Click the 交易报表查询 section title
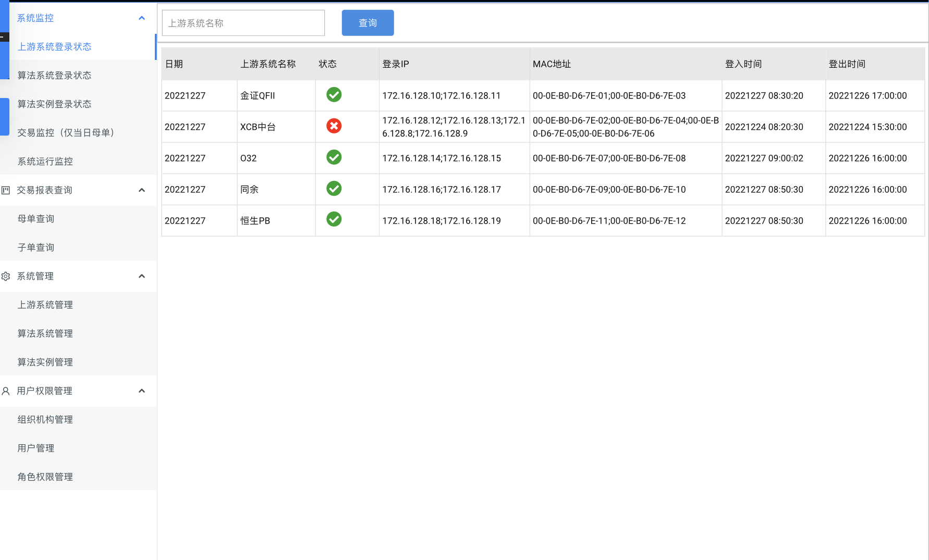The height and width of the screenshot is (560, 929). (44, 190)
